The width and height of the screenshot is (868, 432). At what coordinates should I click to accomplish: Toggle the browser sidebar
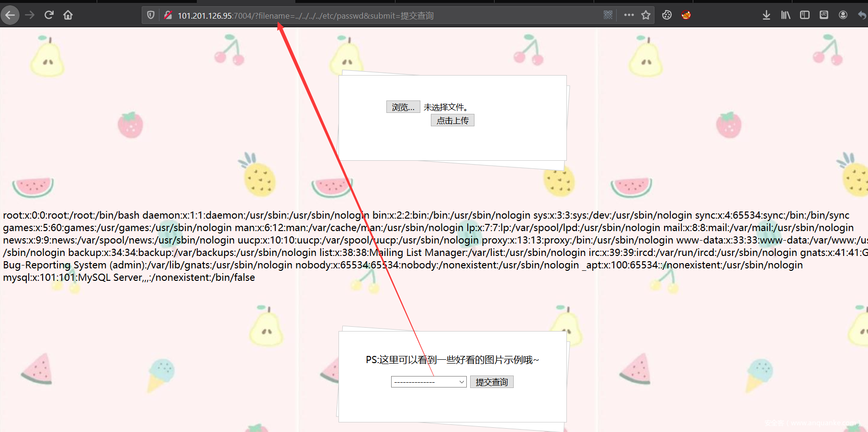pyautogui.click(x=805, y=15)
